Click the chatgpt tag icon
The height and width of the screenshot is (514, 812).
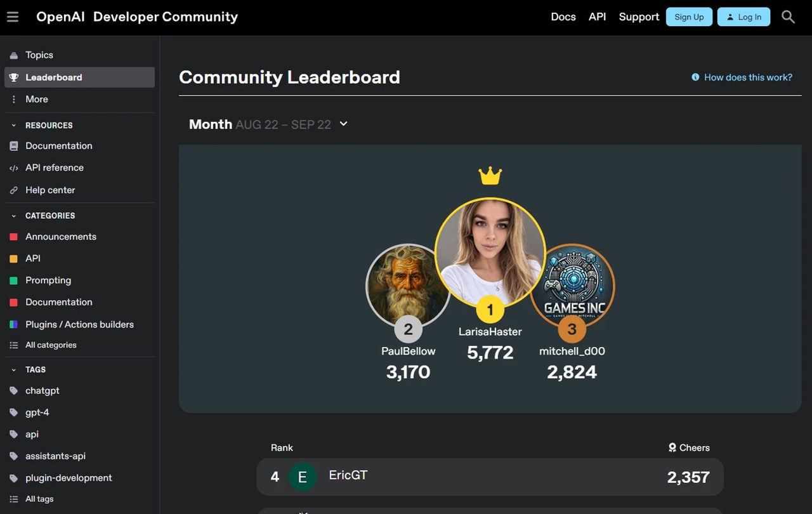[14, 391]
